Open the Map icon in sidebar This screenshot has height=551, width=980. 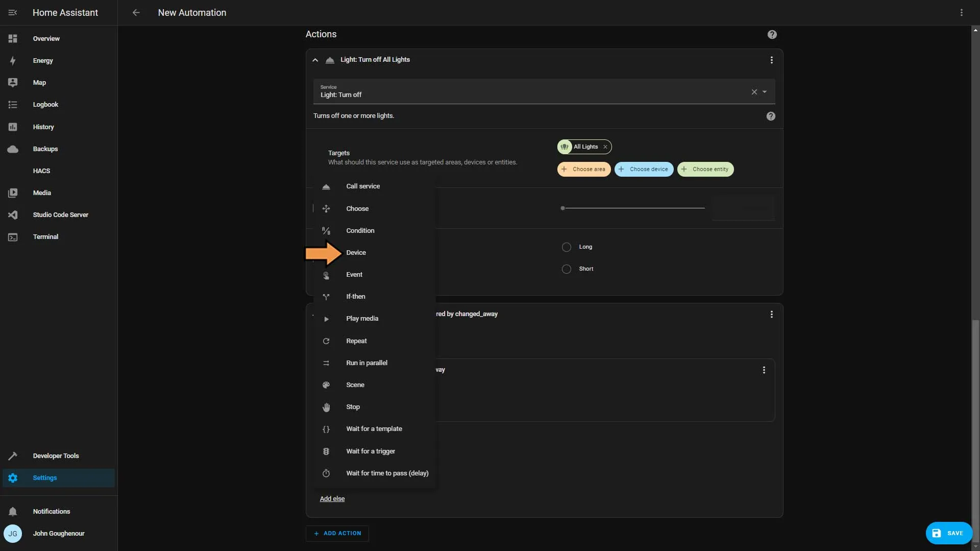click(x=13, y=82)
